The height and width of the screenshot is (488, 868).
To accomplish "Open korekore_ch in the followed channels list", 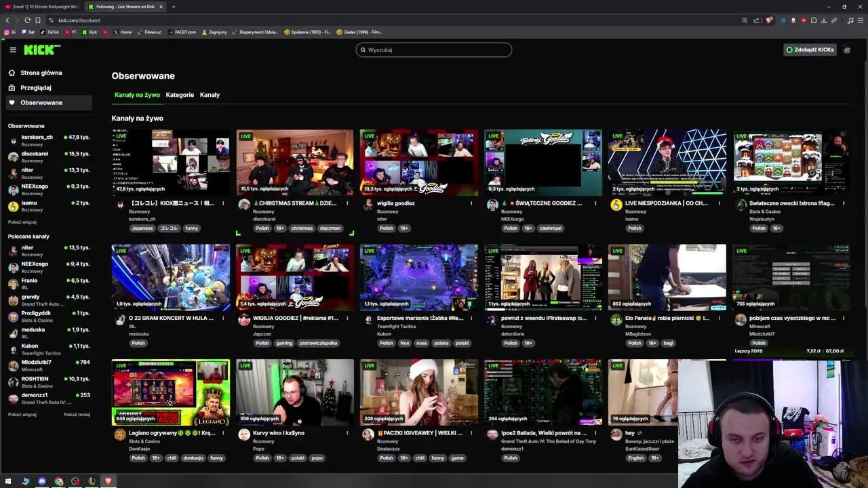I will click(49, 140).
